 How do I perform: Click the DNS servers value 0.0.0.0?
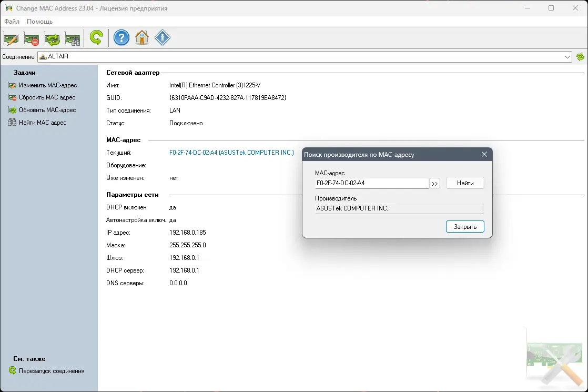tap(178, 283)
